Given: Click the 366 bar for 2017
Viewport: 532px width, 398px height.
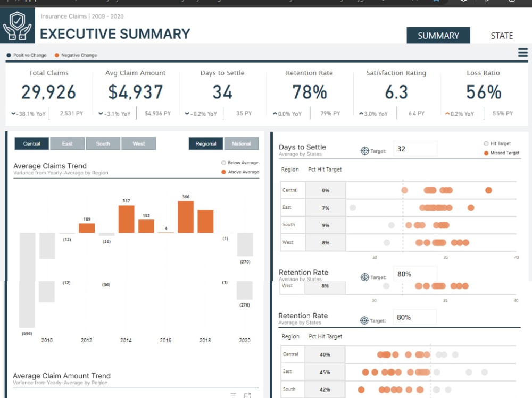Looking at the screenshot, I should (x=186, y=217).
